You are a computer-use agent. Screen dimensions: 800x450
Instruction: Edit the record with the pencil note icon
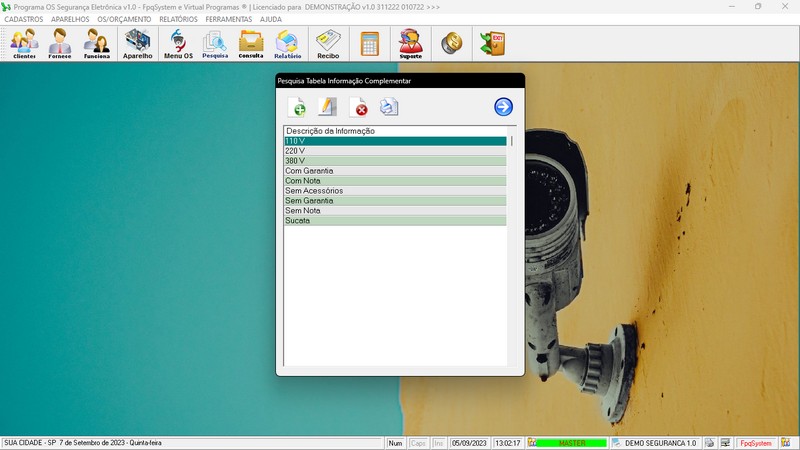click(327, 108)
